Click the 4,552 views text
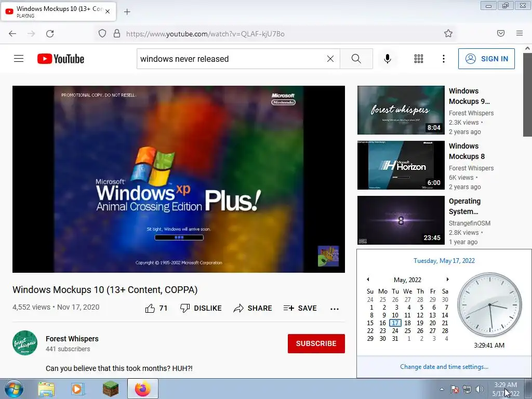Screen dimensions: 532x399 (31, 307)
